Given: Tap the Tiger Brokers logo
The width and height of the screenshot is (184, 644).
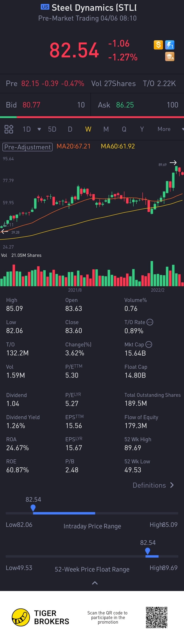Looking at the screenshot, I should pyautogui.click(x=41, y=617).
